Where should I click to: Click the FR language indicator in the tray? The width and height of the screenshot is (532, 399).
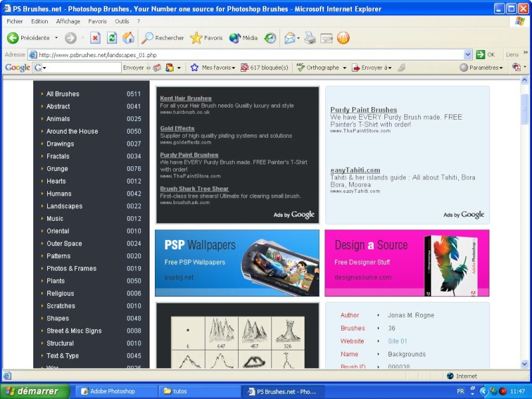pos(460,391)
